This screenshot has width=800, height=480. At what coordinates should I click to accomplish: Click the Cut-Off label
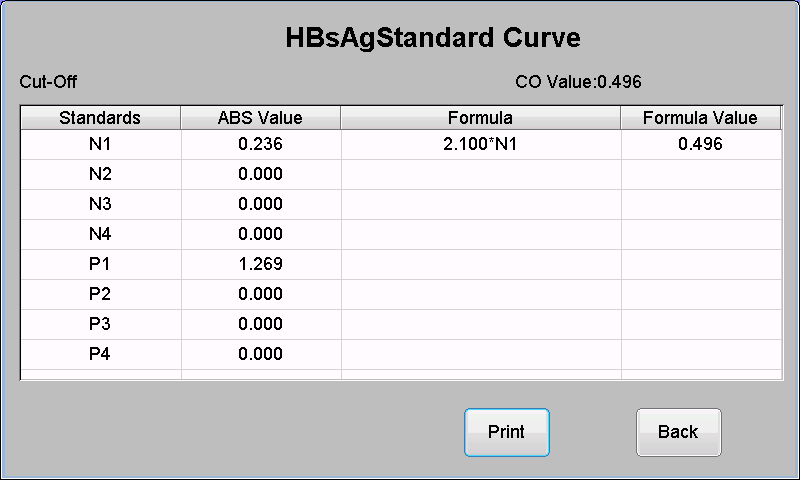(48, 82)
